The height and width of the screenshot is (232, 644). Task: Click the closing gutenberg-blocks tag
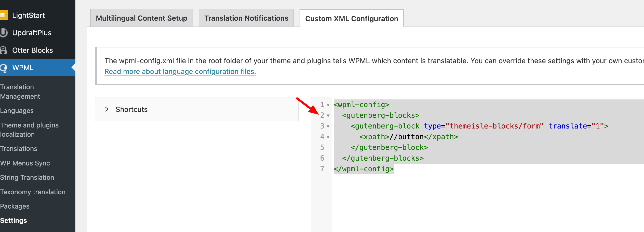click(383, 158)
